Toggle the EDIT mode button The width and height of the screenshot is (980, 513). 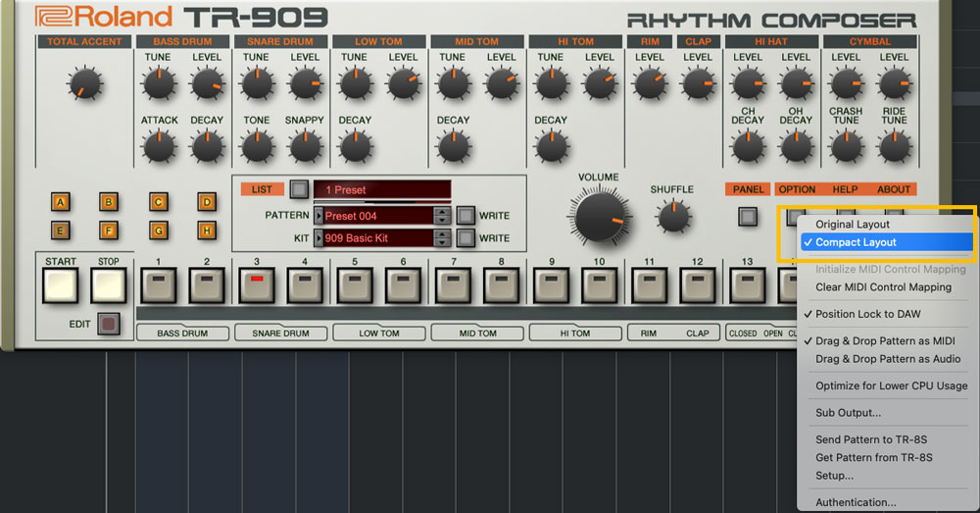click(x=109, y=324)
